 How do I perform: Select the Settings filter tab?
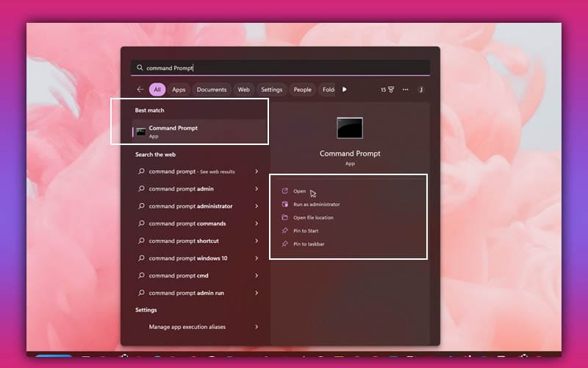click(x=271, y=90)
